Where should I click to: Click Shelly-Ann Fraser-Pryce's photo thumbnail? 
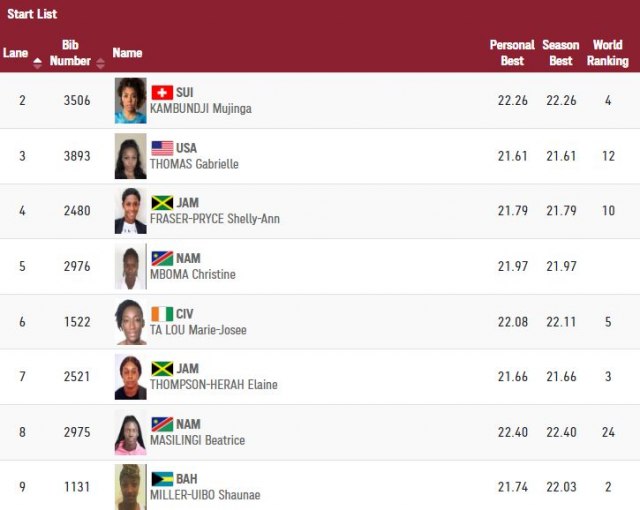(130, 211)
